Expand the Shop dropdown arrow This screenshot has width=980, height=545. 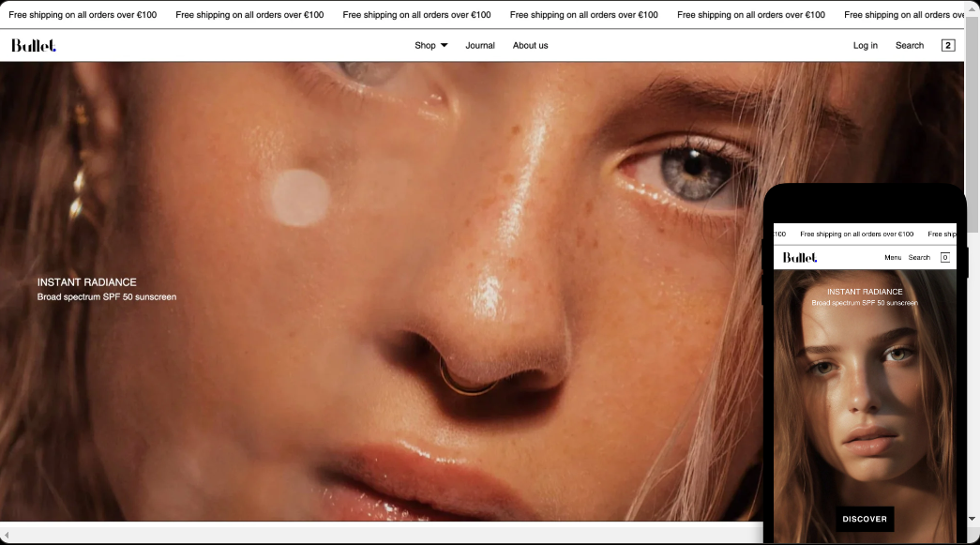coord(445,45)
